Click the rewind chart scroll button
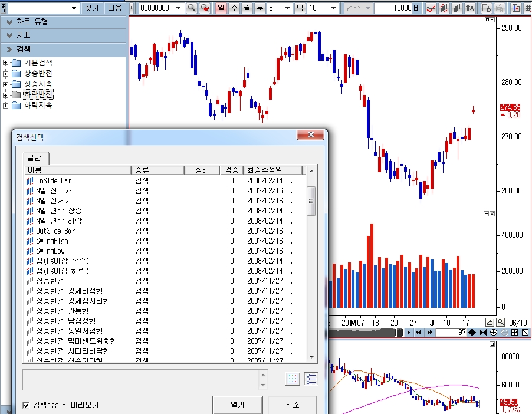The width and height of the screenshot is (532, 414). 417,333
